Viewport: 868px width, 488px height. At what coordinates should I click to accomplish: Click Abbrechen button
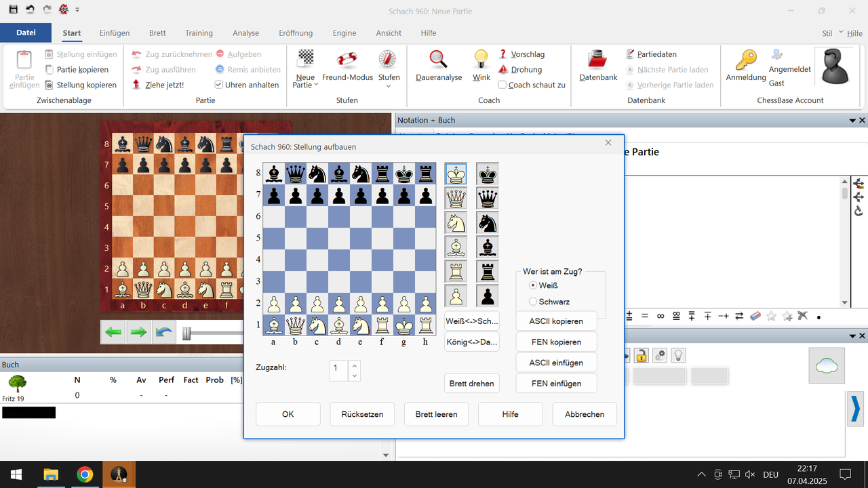pyautogui.click(x=585, y=414)
